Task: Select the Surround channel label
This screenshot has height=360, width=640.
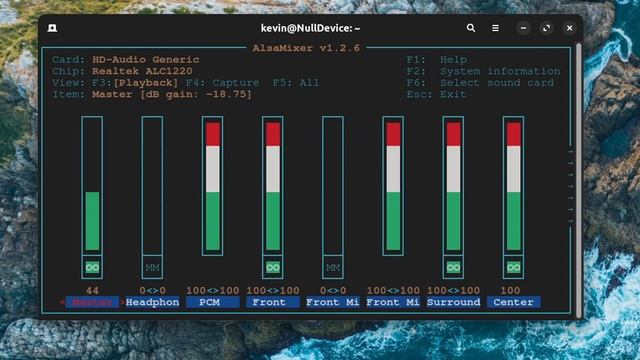Action: coord(453,302)
